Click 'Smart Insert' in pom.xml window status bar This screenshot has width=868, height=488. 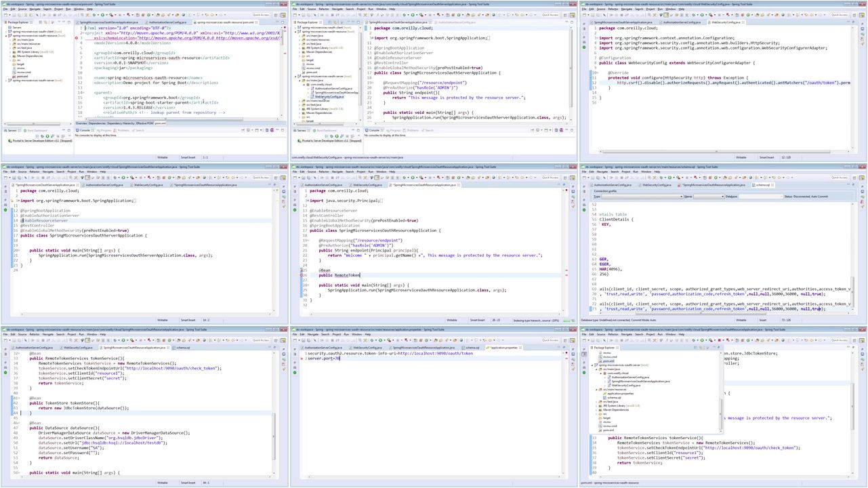click(188, 157)
